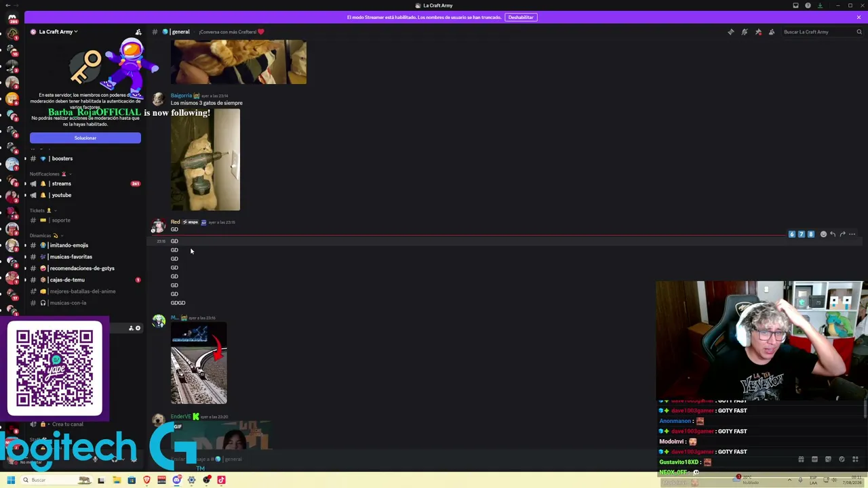
Task: Toggle the muted notification bell in the header
Action: [744, 32]
